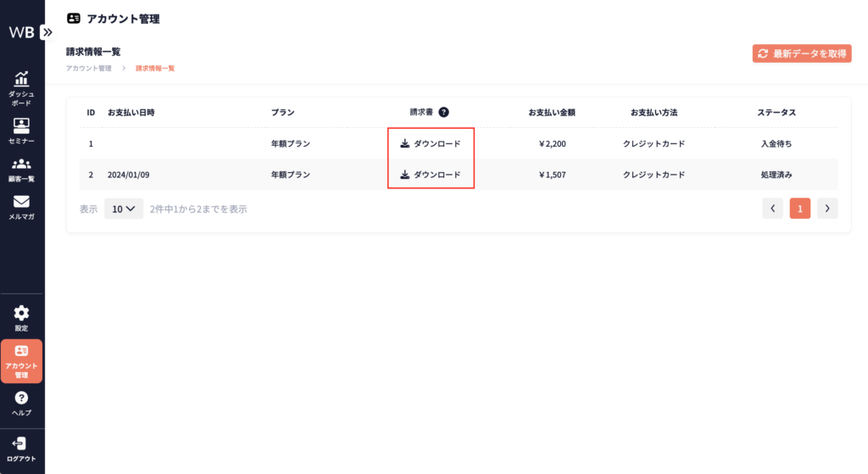Viewport: 868px width, 474px height.
Task: Click the ステータス column header
Action: tap(776, 112)
